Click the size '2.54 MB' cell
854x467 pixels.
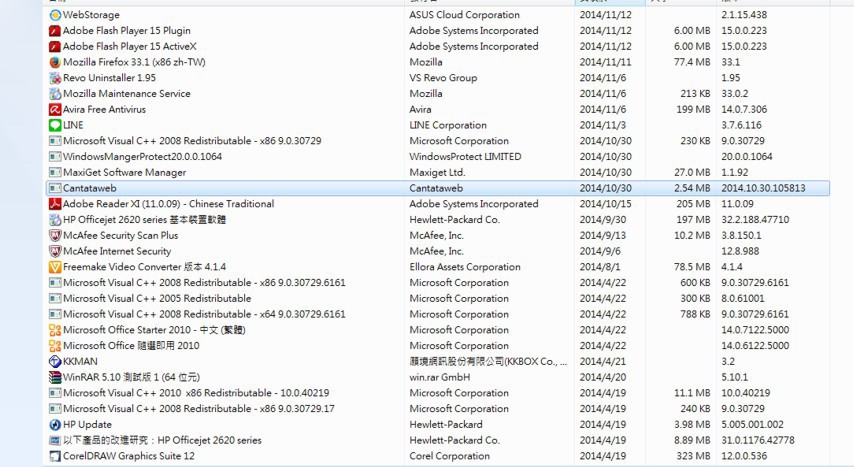(x=692, y=188)
